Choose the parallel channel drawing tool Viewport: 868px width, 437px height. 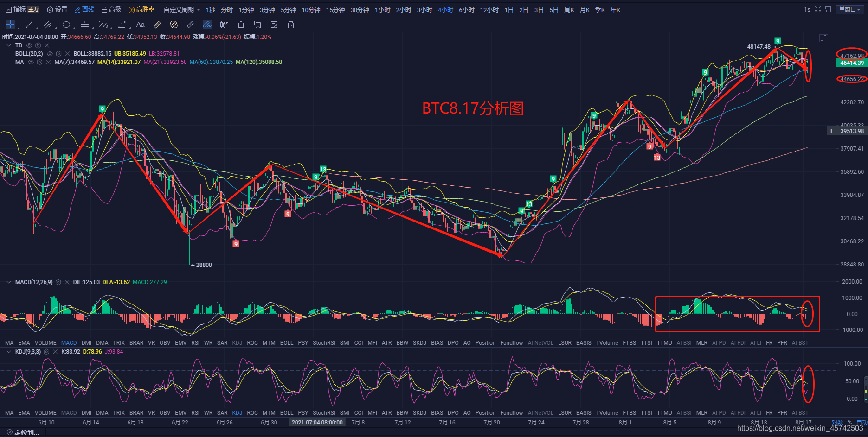coord(47,25)
